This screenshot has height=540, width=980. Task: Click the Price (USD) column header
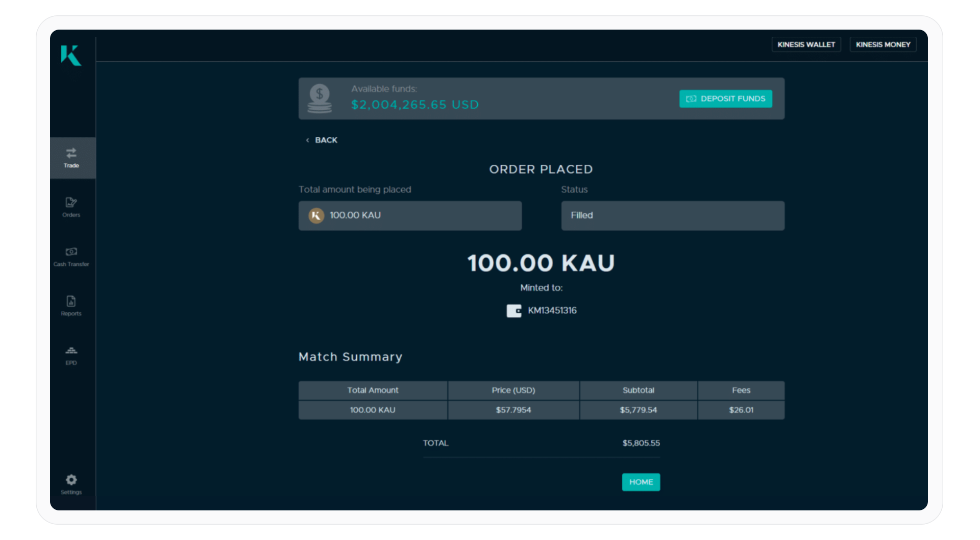(513, 390)
